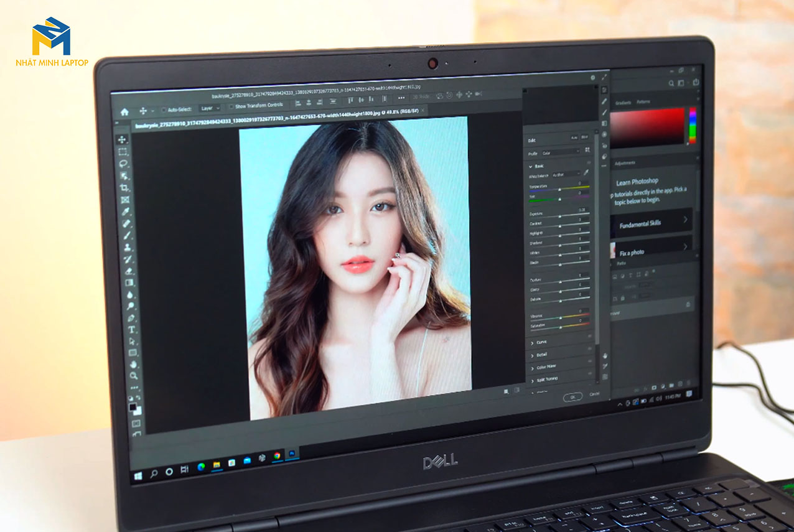The image size is (794, 532).
Task: Click the Home icon in options bar
Action: [124, 112]
